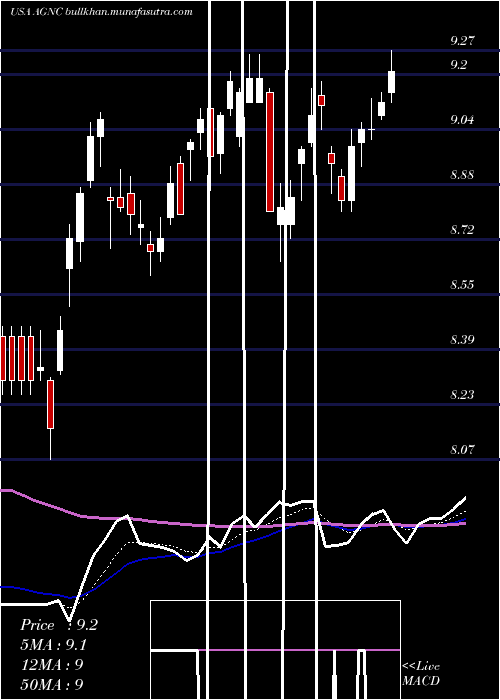
Task: Click the 9.04 price axis label
Action: [x=462, y=120]
